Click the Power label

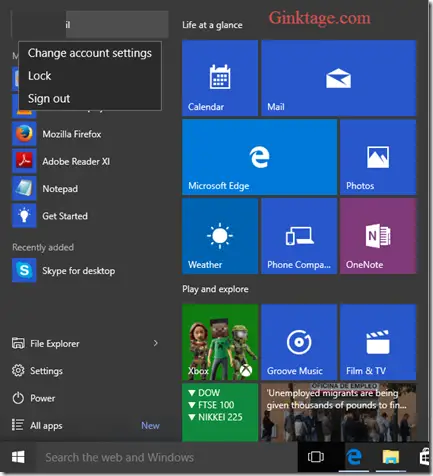click(x=43, y=398)
